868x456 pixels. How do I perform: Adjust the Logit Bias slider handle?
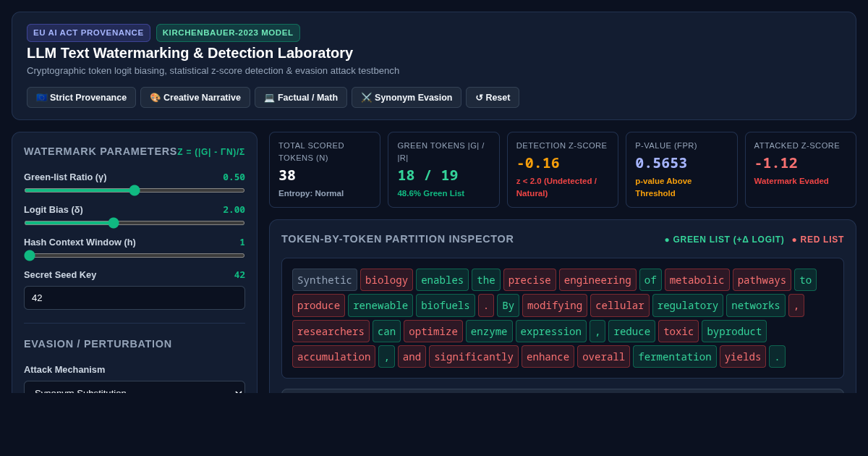(x=114, y=223)
